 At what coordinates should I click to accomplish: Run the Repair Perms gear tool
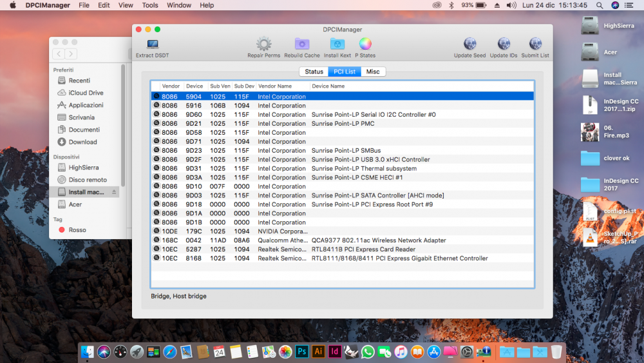(x=263, y=44)
